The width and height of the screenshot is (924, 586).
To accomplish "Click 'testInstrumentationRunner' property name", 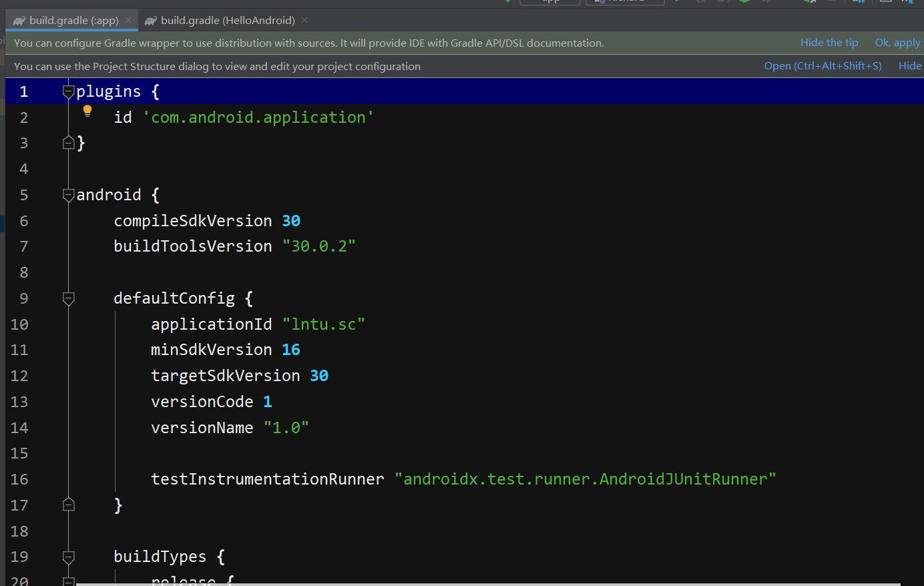I will (268, 479).
